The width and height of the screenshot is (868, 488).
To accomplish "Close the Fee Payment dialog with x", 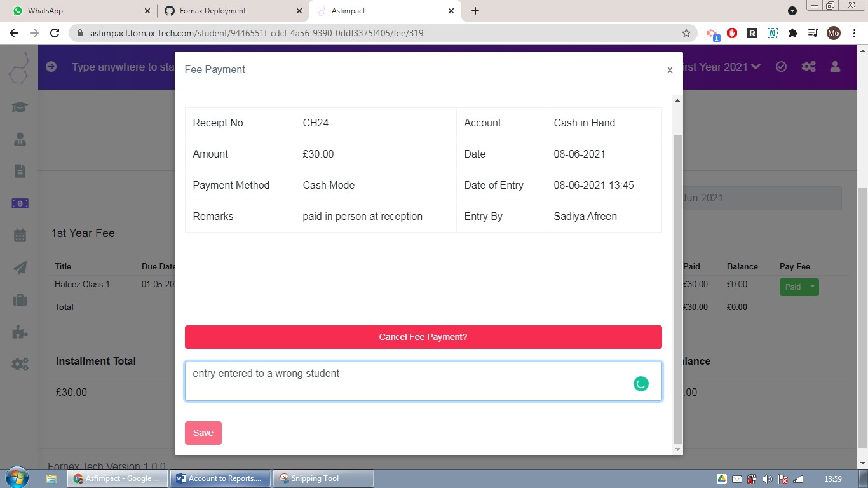I will [670, 70].
